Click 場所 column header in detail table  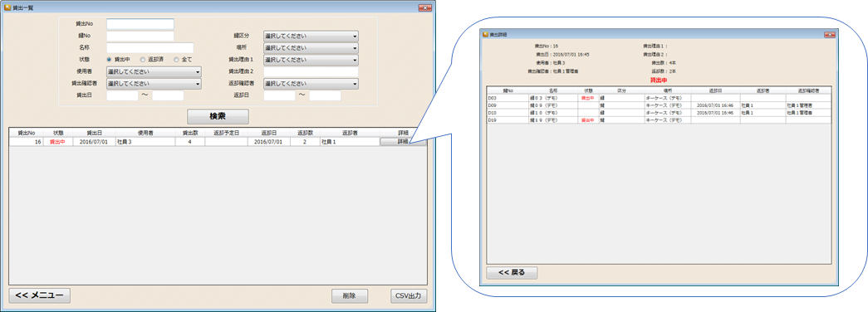coord(667,90)
